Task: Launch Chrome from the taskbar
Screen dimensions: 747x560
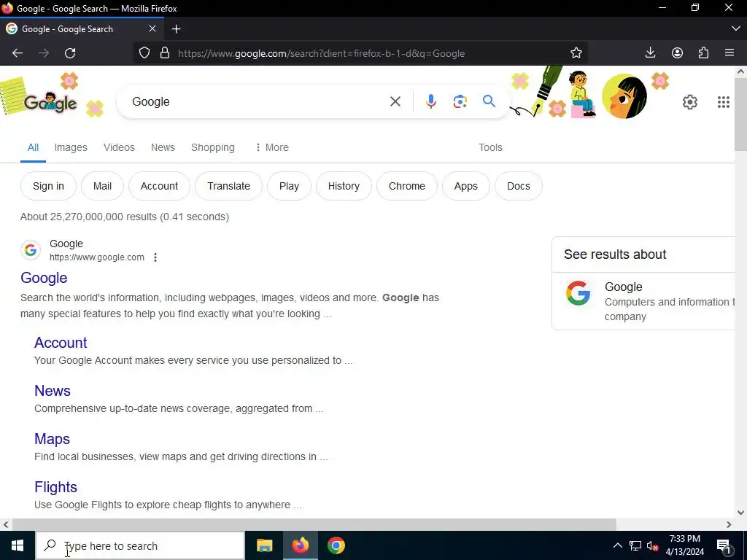Action: pos(336,545)
